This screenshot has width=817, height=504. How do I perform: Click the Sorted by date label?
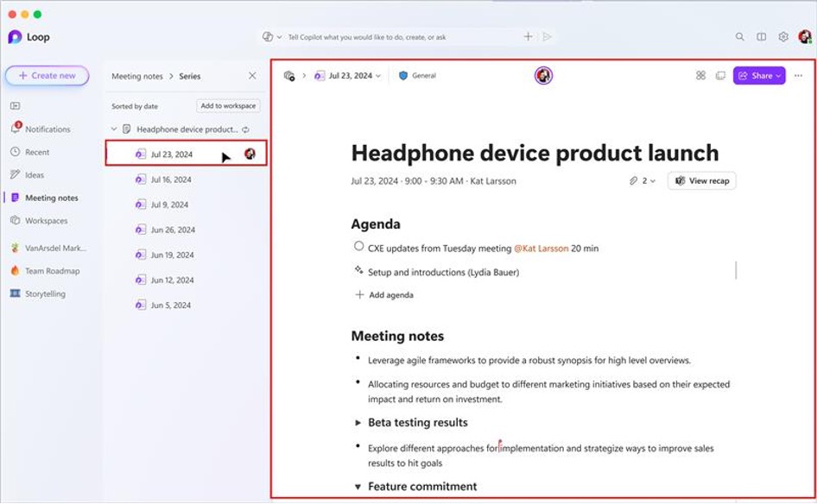click(135, 106)
